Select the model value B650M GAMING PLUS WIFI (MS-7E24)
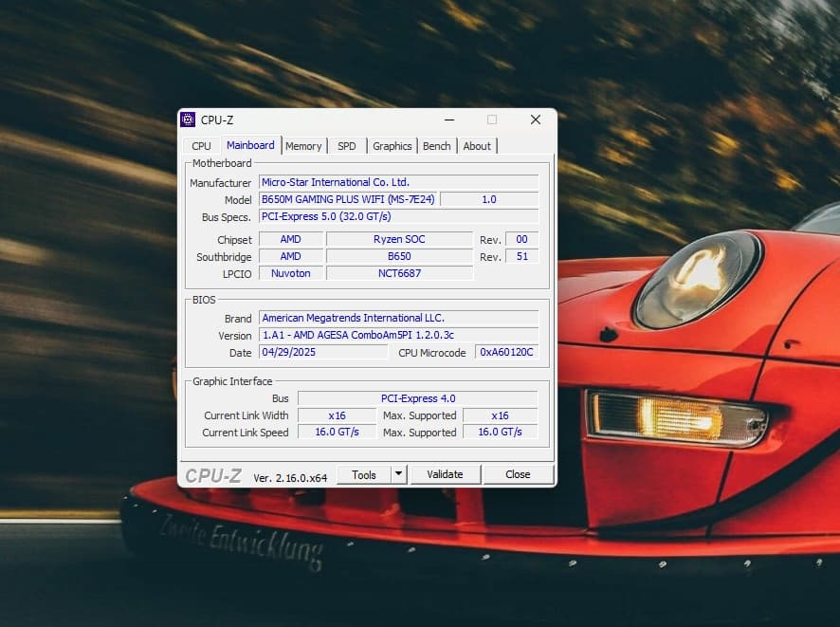840x627 pixels. [348, 199]
